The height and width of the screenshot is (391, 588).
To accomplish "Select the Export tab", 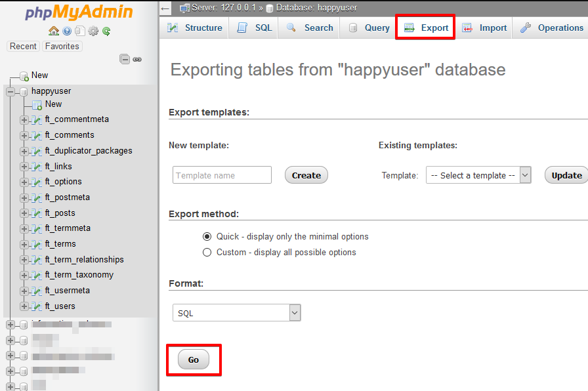I will [426, 28].
